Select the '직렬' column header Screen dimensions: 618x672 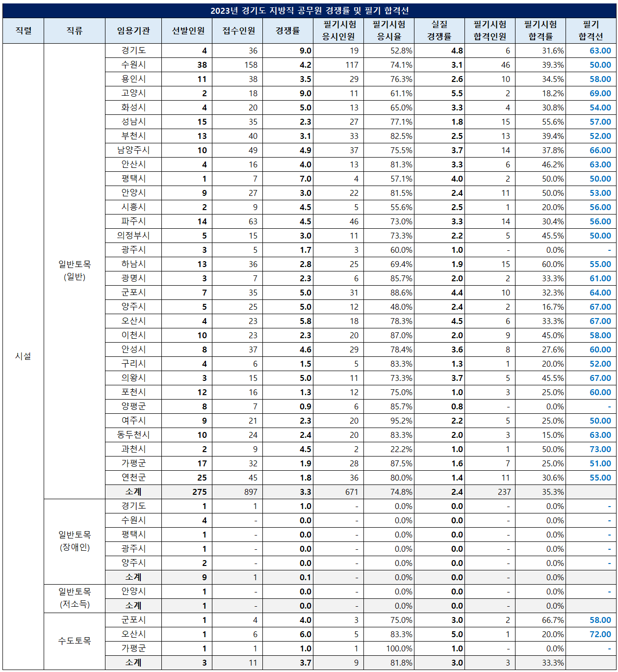pos(23,30)
